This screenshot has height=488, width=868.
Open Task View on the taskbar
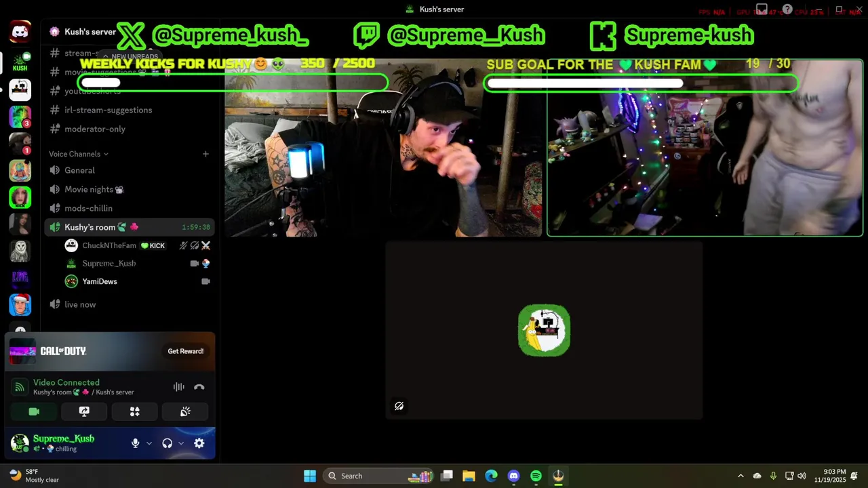point(446,476)
